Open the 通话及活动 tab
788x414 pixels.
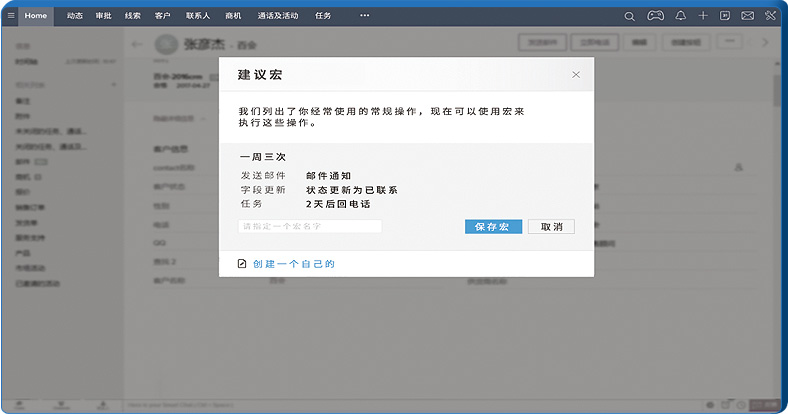pyautogui.click(x=277, y=16)
